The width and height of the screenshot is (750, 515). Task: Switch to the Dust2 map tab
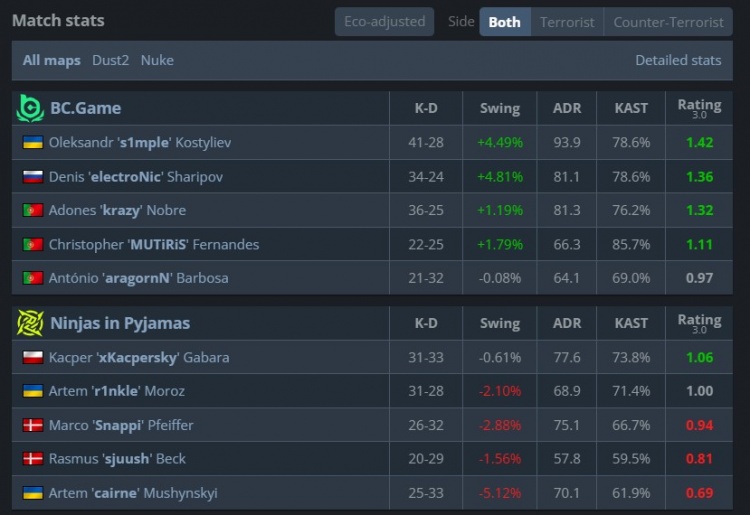tap(111, 60)
